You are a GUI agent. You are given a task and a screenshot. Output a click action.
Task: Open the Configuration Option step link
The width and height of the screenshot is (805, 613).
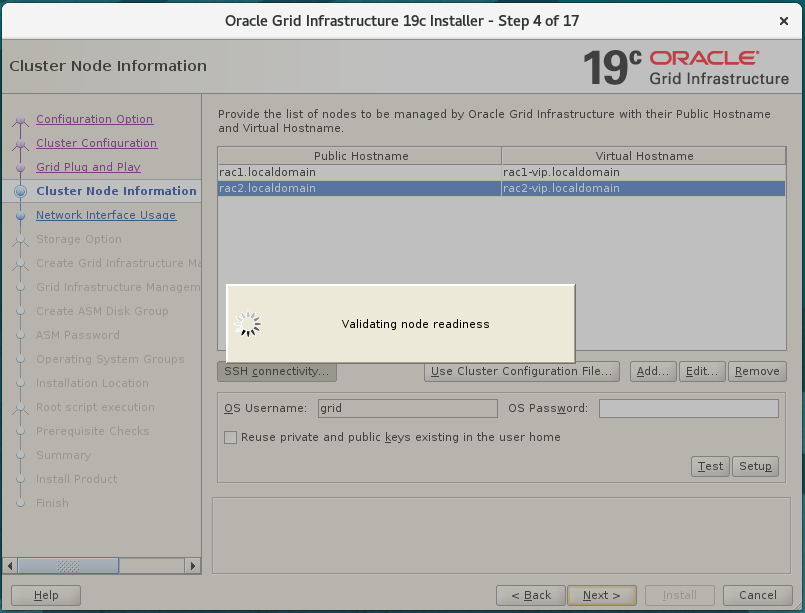pos(94,119)
